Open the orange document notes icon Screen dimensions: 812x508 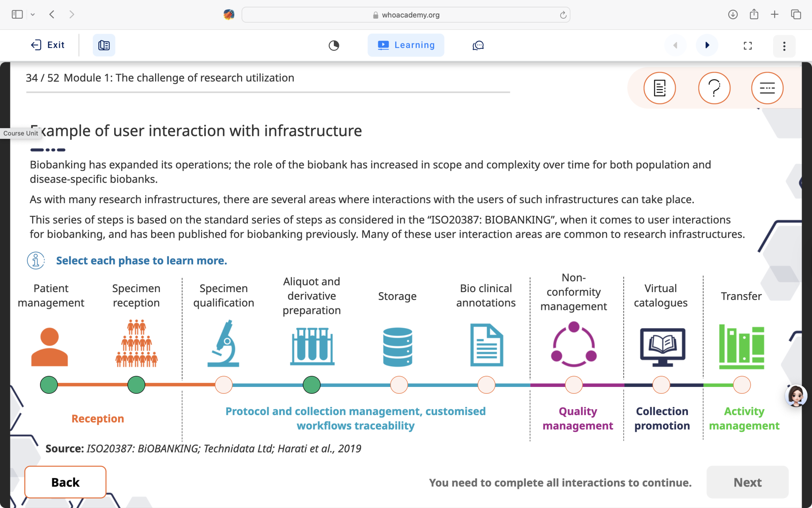659,88
